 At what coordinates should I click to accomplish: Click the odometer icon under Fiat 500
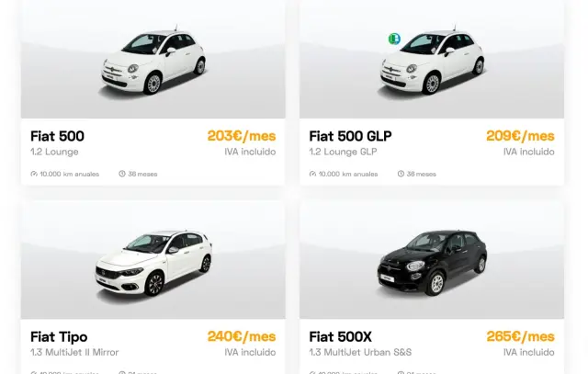34,174
